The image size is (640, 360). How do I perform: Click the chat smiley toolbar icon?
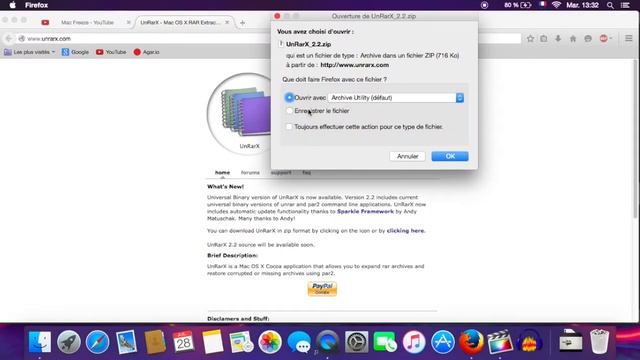(x=588, y=38)
